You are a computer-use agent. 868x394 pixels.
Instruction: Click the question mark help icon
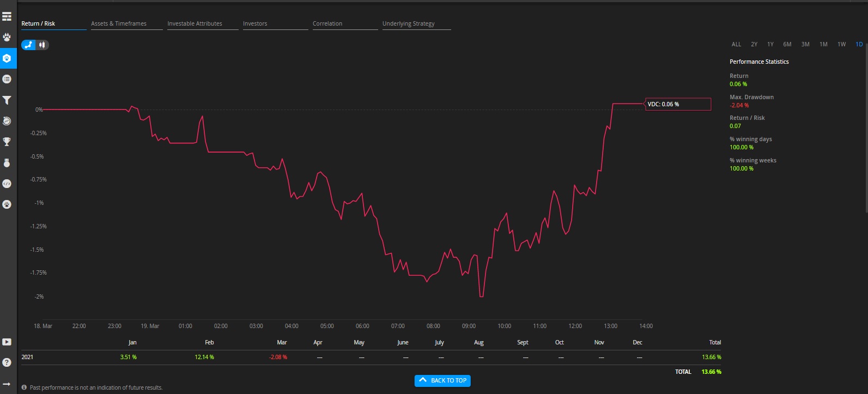tap(7, 362)
